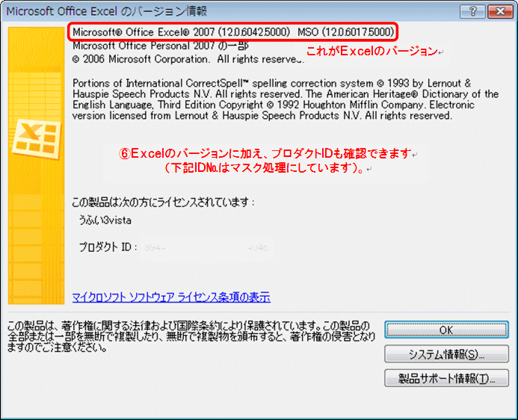Click the OK button

446,330
